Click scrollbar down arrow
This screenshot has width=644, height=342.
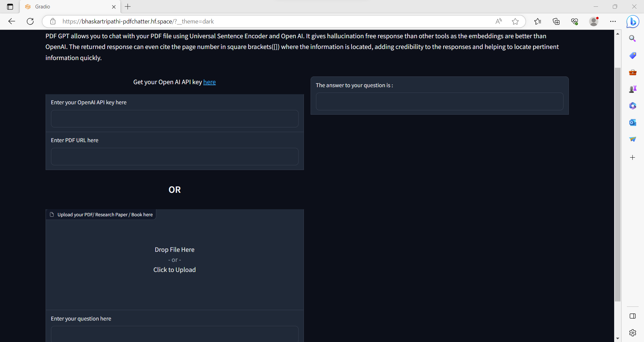coord(618,338)
